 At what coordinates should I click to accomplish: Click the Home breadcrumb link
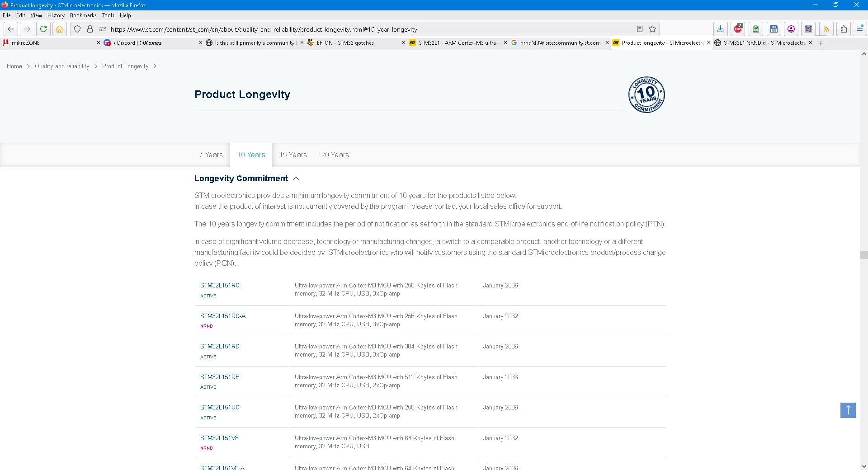click(14, 66)
